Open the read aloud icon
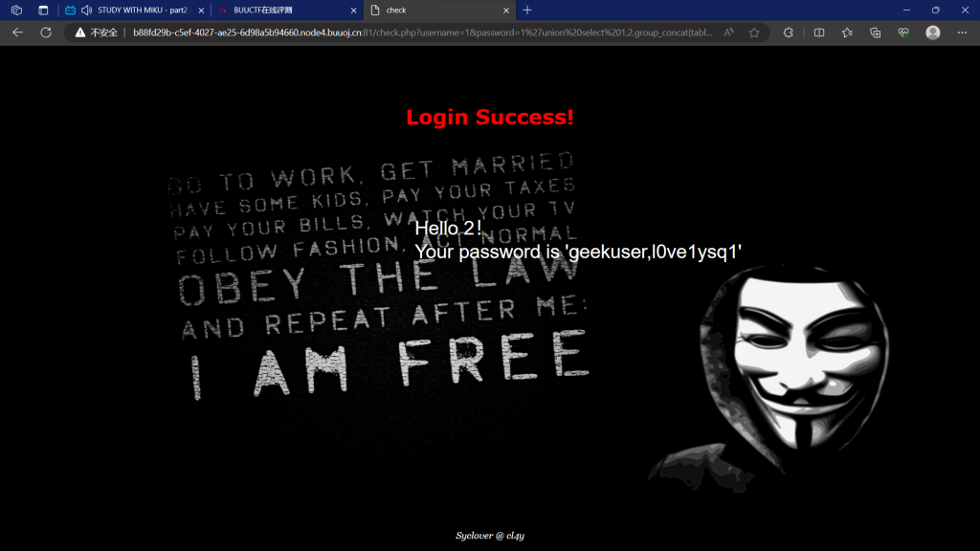 [728, 33]
